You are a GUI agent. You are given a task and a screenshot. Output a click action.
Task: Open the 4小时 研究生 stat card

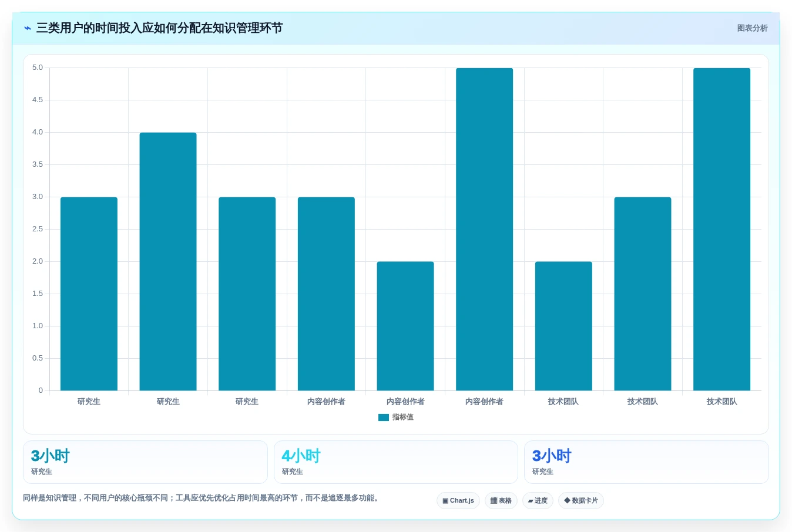click(396, 462)
